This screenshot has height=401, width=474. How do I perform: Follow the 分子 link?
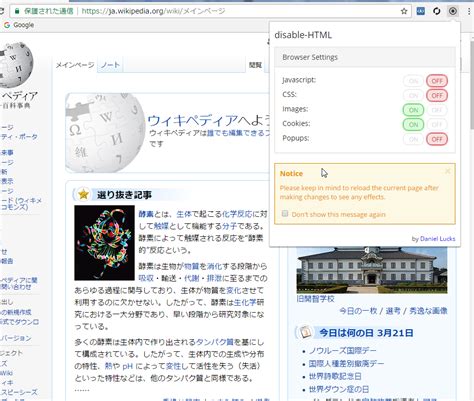click(229, 226)
